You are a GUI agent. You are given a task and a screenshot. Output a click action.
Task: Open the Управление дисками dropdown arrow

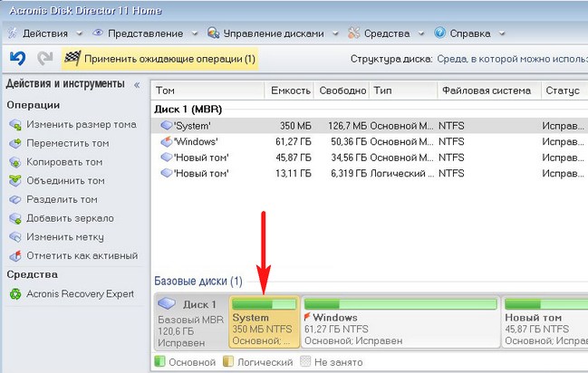click(335, 33)
